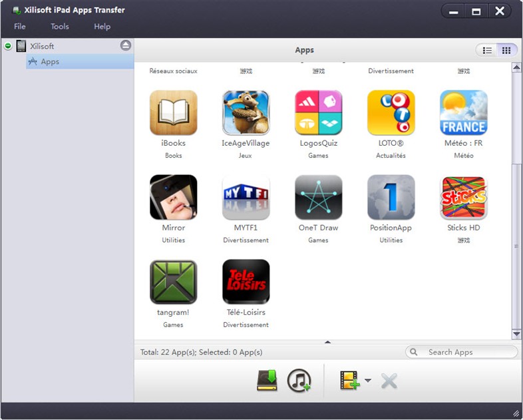Expand the panel via bottom triangle handle

tap(327, 342)
